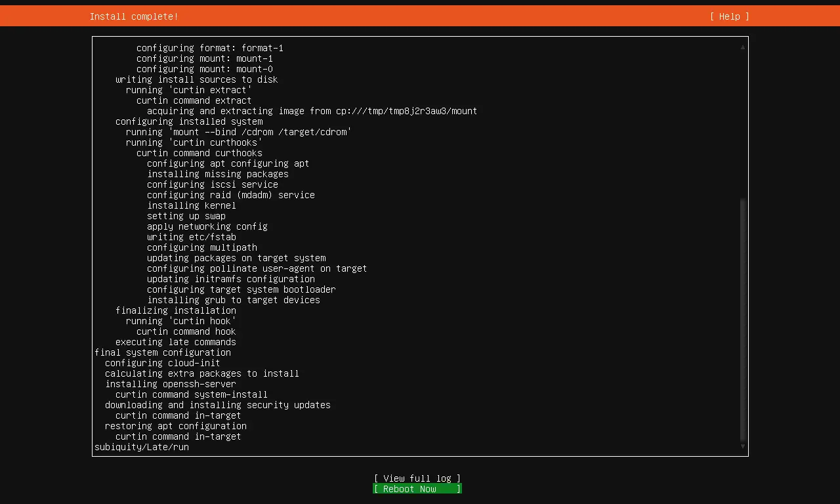
Task: Click 'updating packages on target system' line
Action: (x=236, y=258)
